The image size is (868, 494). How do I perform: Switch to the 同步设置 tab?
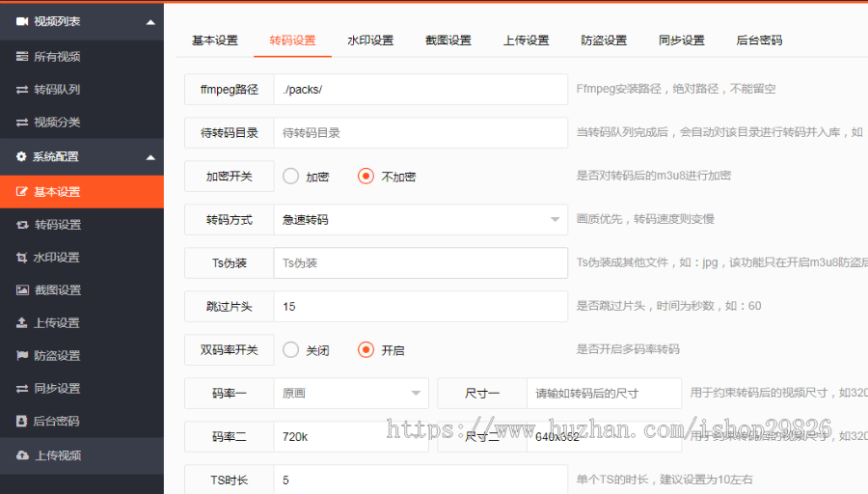click(x=681, y=41)
